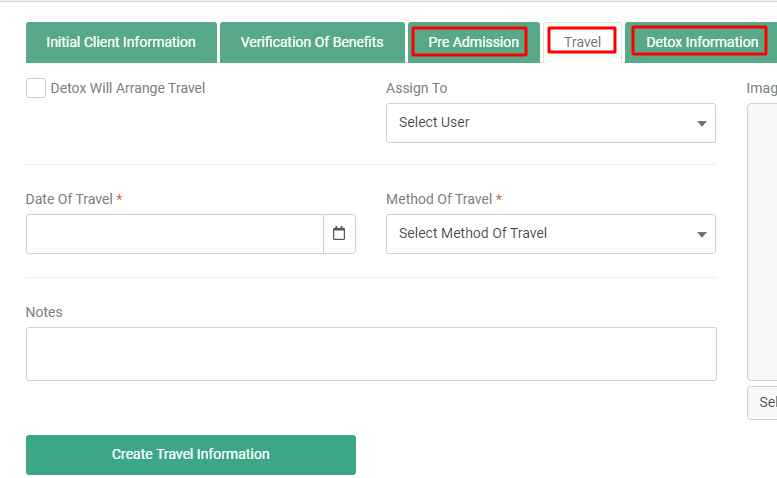
Task: Switch to the Detox Information tab
Action: [x=702, y=42]
